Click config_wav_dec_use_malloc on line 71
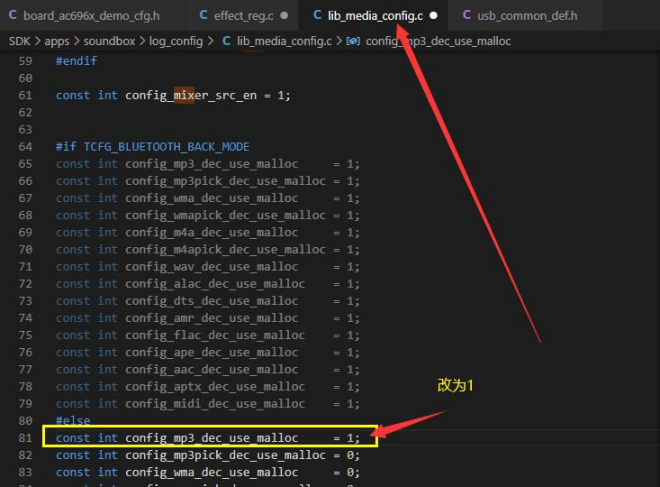Screen dimensions: 660x487 pos(212,267)
